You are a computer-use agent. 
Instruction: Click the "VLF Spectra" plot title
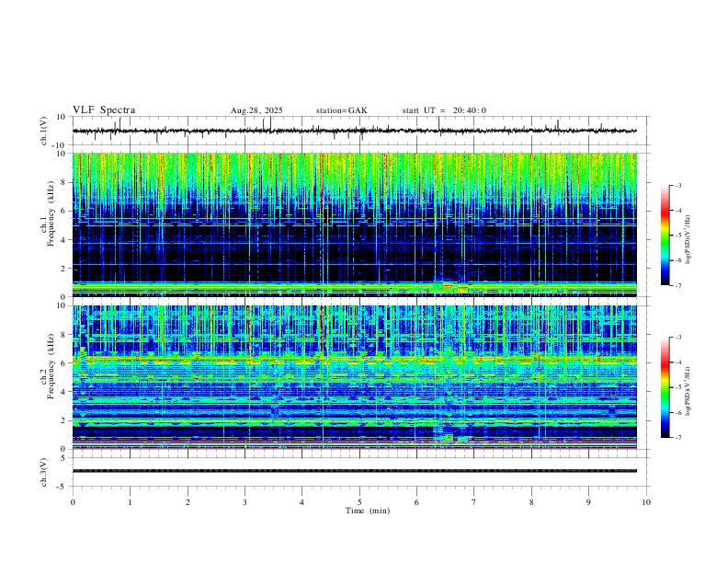(x=104, y=110)
